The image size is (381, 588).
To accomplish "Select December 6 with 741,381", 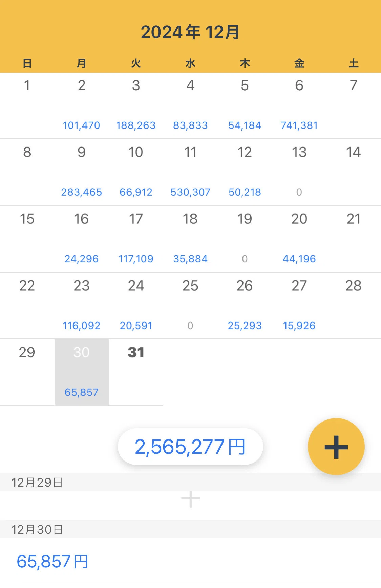I will coord(299,105).
